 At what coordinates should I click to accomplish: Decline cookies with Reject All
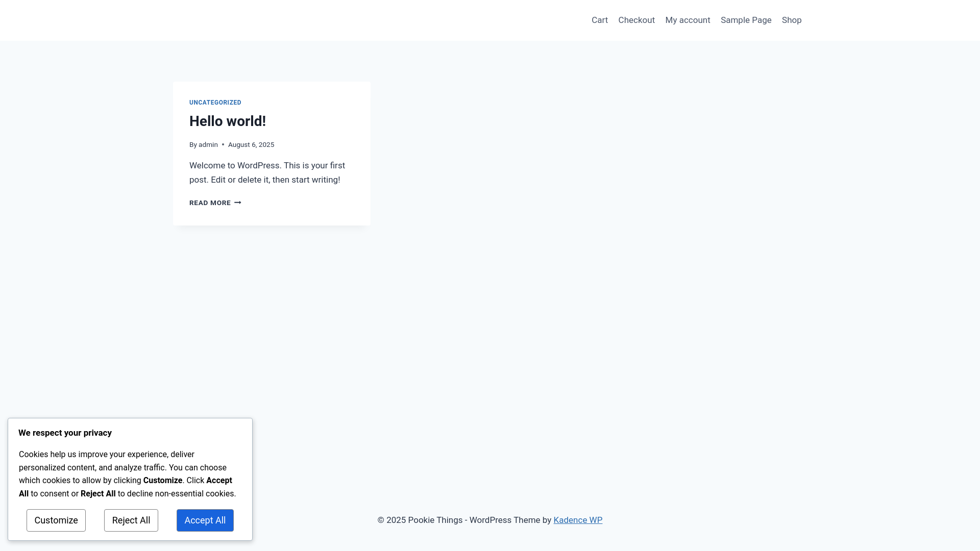(131, 520)
